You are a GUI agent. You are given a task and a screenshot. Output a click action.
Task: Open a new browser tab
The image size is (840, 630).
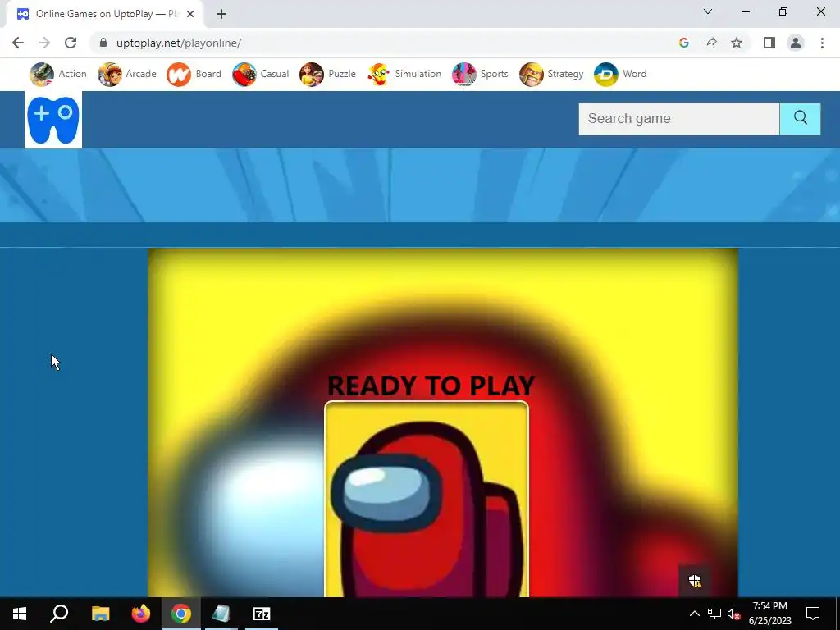click(221, 14)
